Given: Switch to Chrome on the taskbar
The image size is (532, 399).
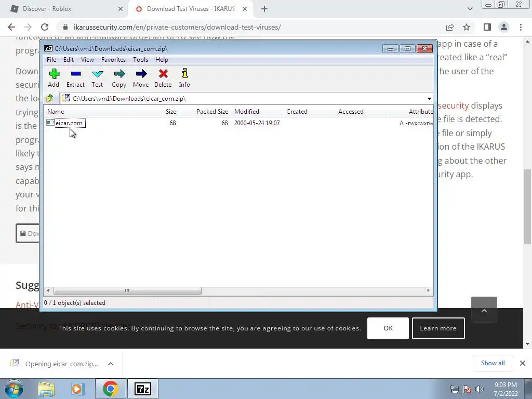Looking at the screenshot, I should [110, 389].
